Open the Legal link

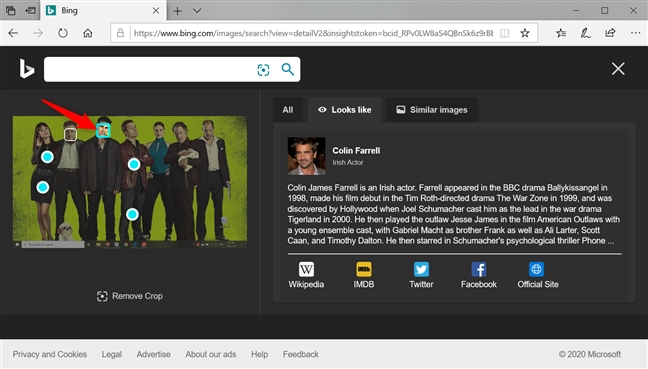click(112, 354)
